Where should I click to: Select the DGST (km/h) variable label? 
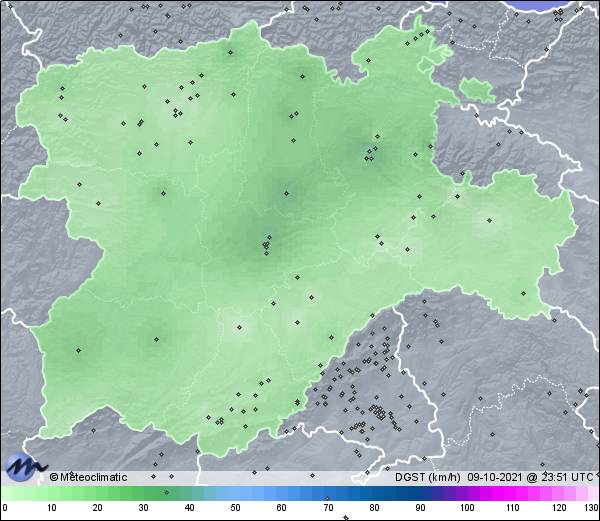(x=428, y=477)
